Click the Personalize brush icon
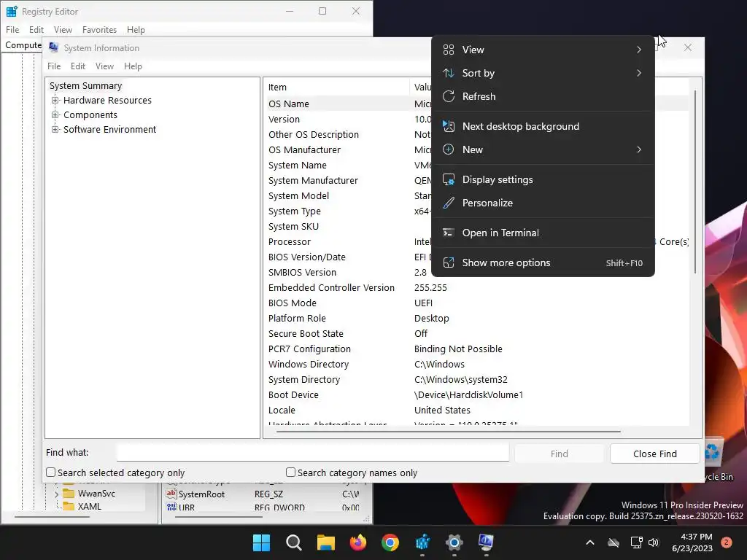The width and height of the screenshot is (747, 560). (449, 203)
